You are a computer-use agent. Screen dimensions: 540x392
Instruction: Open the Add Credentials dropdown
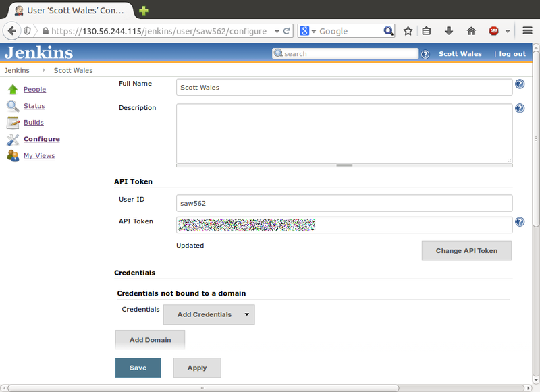[209, 314]
